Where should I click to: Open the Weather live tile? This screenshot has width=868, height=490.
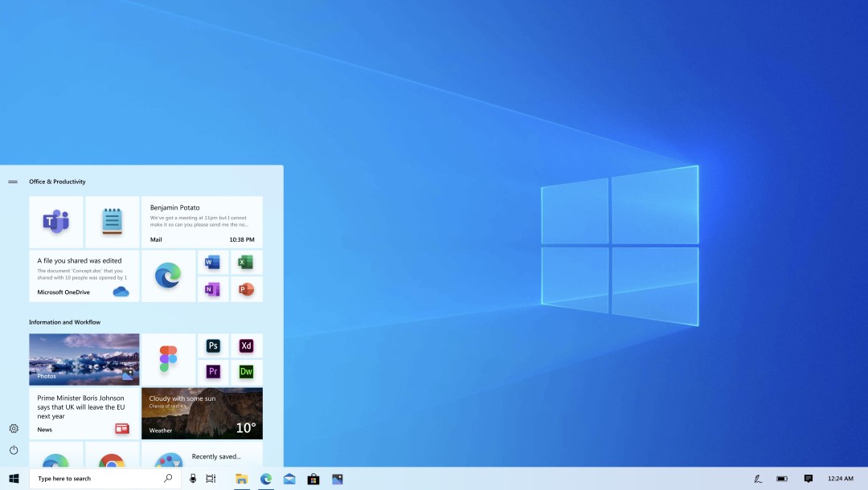(x=202, y=413)
